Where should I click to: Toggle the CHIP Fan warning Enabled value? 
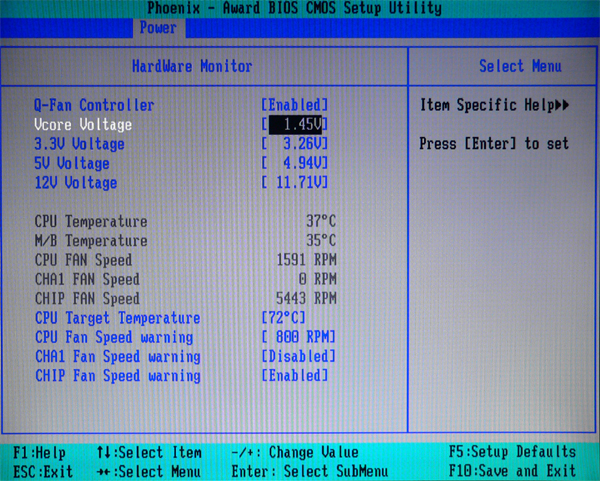295,376
